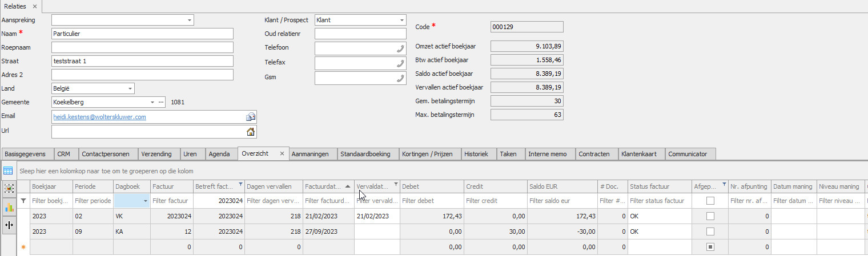The height and width of the screenshot is (256, 868).
Task: Click the Telefoon dial phone icon
Action: point(400,48)
